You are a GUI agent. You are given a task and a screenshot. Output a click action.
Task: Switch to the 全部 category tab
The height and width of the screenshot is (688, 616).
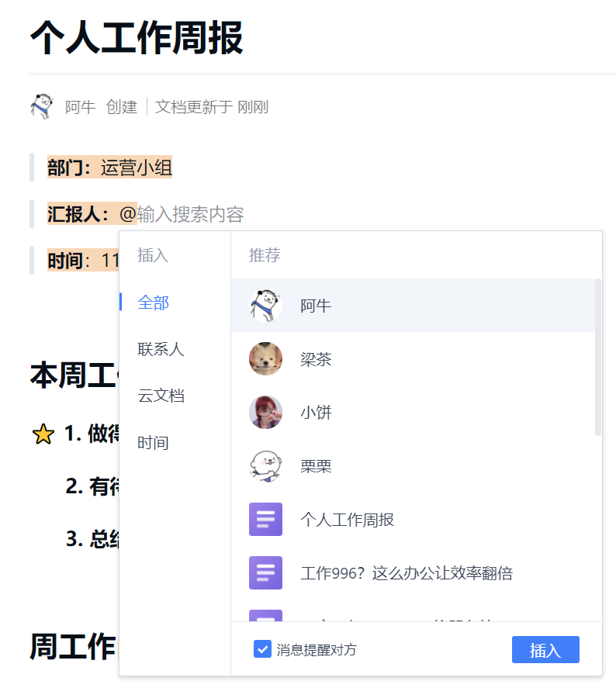click(153, 303)
